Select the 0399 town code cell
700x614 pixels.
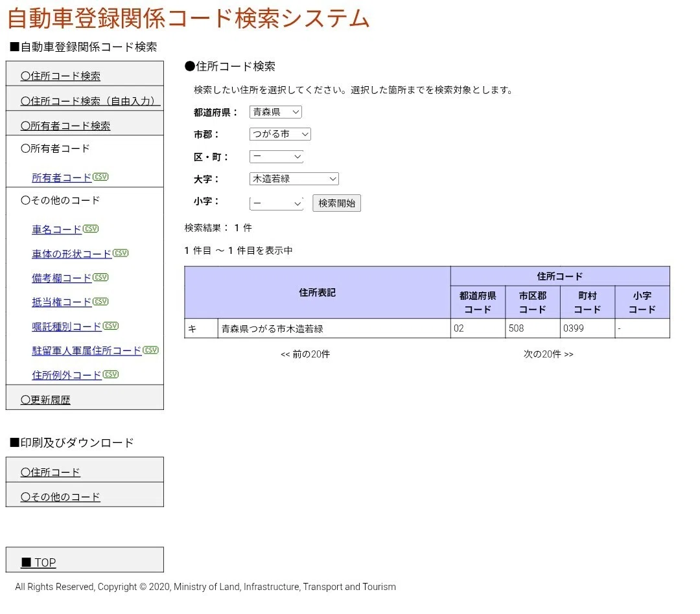point(587,328)
